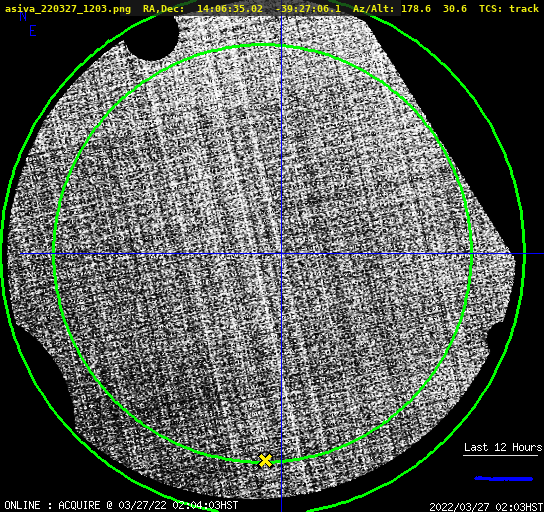Open the Last 12 Hours link
The image size is (544, 512).
click(x=503, y=447)
